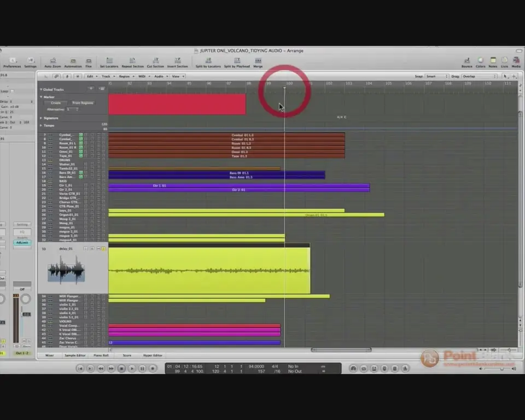Toggle the Loop checkbox in inspector
Viewport: 525px width, 420px height.
click(12, 91)
